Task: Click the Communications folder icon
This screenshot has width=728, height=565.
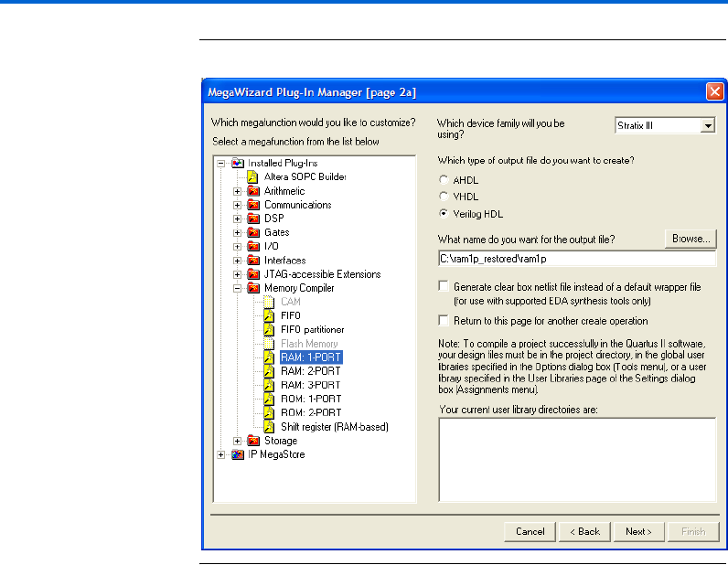Action: point(253,205)
